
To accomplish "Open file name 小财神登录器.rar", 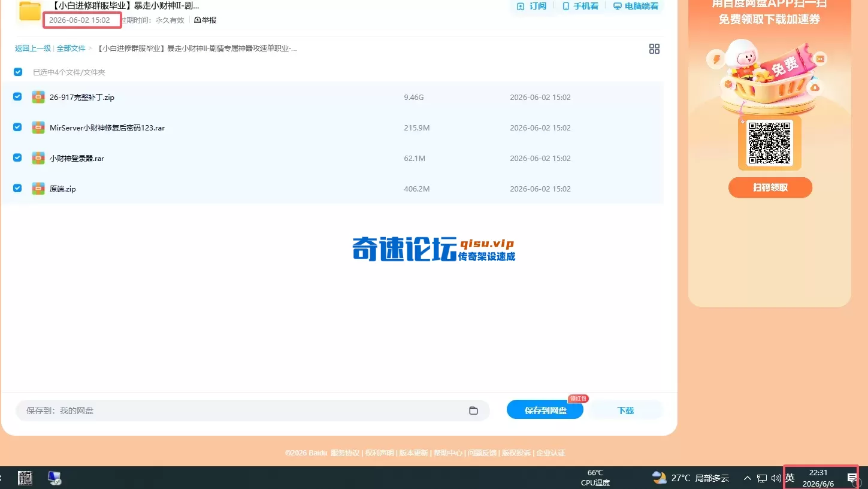I will (77, 158).
